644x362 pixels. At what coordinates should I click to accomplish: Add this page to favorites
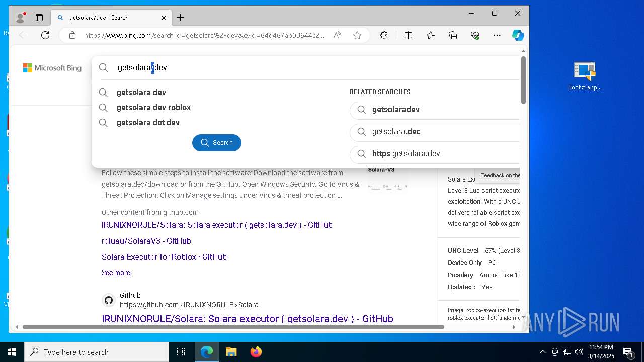pos(357,35)
